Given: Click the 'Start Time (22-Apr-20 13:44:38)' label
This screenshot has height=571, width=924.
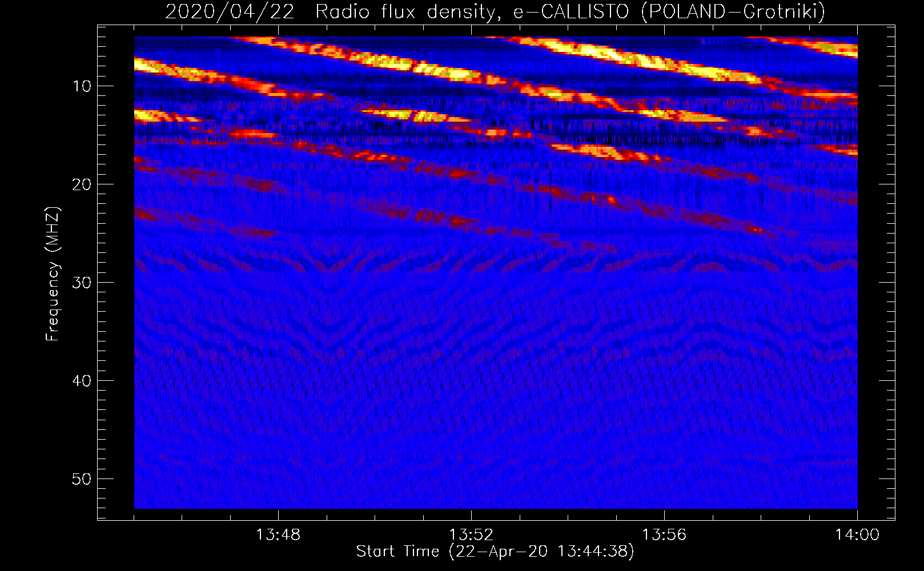Looking at the screenshot, I should [495, 552].
